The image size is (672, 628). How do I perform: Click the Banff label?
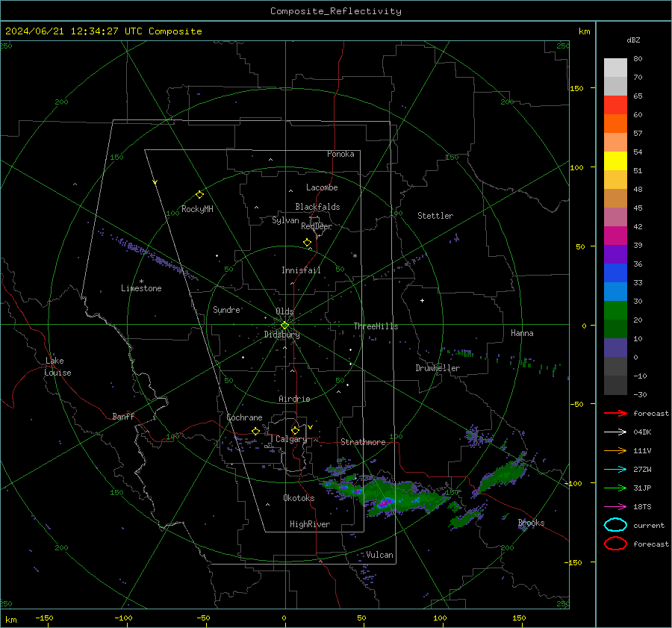point(123,416)
